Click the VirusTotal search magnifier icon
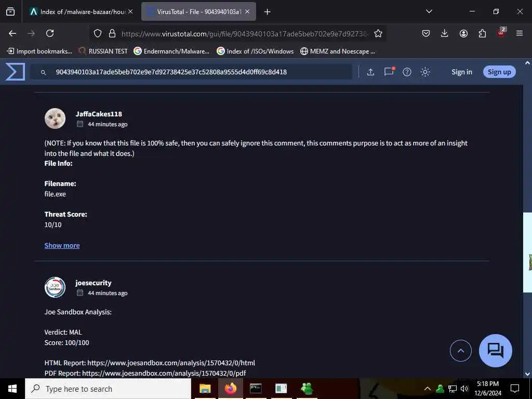Image resolution: width=532 pixels, height=399 pixels. point(43,72)
